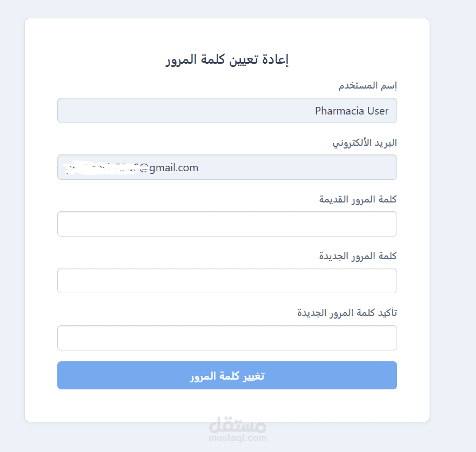
Task: Click the "تأكيد كلمة المرور الجديدة" label
Action: [347, 313]
